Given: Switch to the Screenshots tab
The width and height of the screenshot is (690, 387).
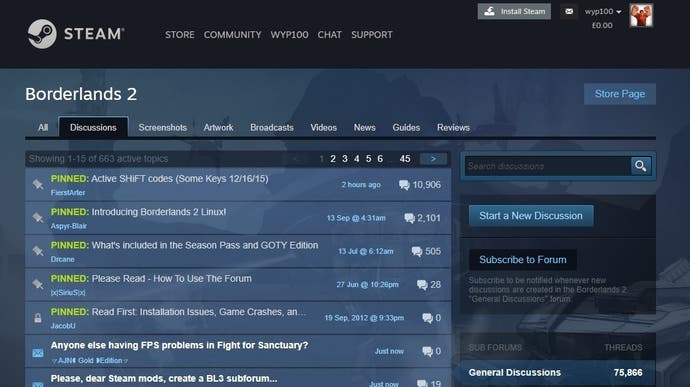Looking at the screenshot, I should [162, 128].
